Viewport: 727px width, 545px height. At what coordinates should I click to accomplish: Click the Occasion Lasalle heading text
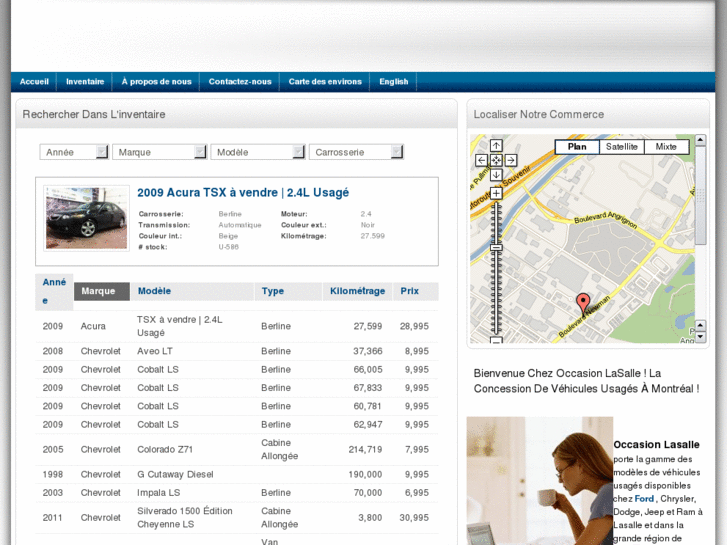pos(657,445)
